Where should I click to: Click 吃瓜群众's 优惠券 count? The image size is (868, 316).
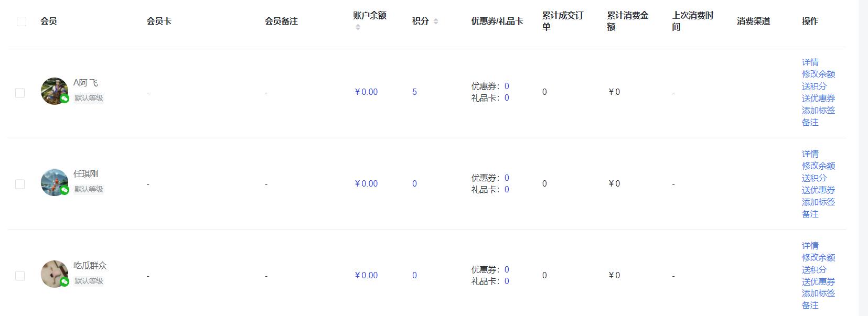(507, 270)
